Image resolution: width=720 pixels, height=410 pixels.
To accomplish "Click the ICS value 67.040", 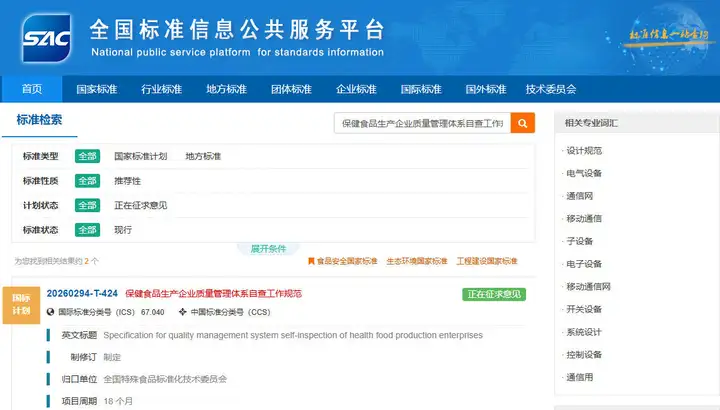I will 152,312.
